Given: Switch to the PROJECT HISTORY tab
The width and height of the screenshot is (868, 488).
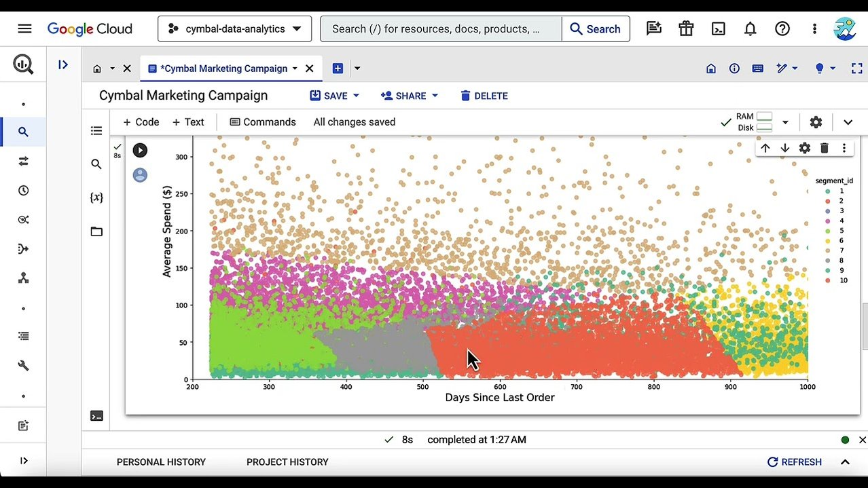Looking at the screenshot, I should tap(287, 462).
